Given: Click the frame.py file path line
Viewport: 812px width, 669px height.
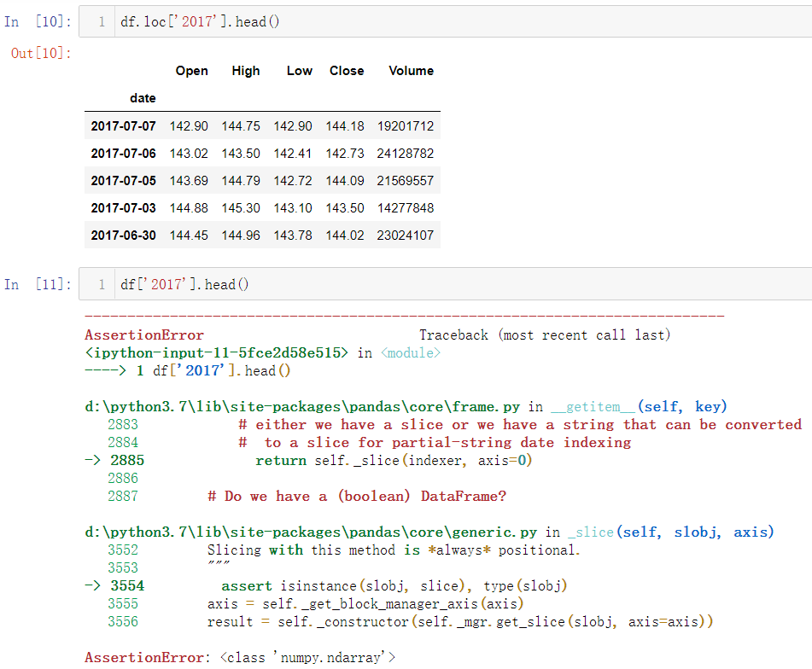Looking at the screenshot, I should point(406,407).
